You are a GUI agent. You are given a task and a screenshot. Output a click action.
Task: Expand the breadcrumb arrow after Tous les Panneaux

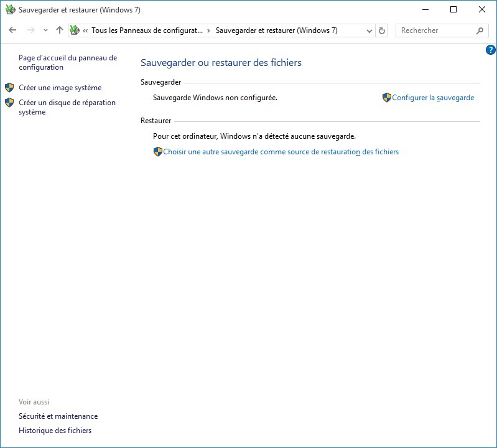208,30
